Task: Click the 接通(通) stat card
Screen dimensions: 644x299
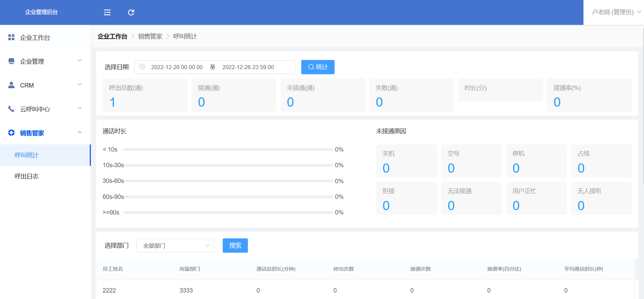Action: (x=234, y=95)
